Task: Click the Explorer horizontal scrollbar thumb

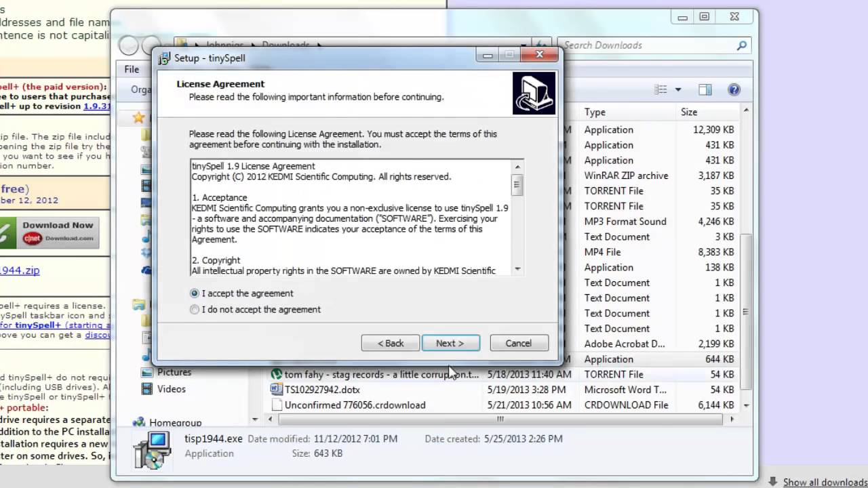Action: pos(500,420)
